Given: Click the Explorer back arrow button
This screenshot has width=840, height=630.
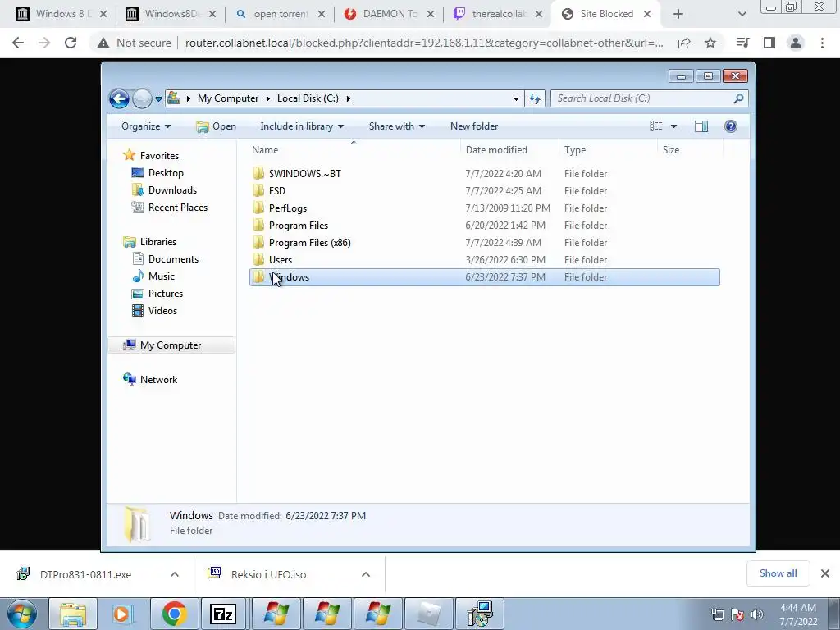Looking at the screenshot, I should [x=119, y=98].
